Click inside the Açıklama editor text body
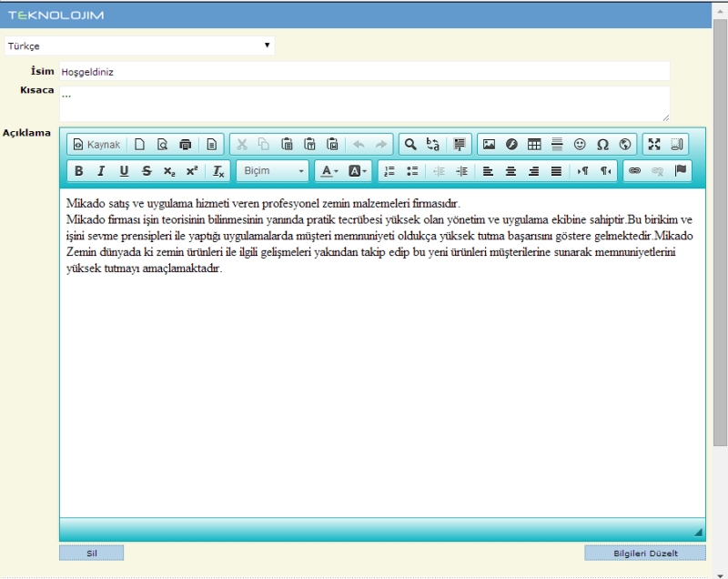The image size is (728, 579). pos(382,353)
